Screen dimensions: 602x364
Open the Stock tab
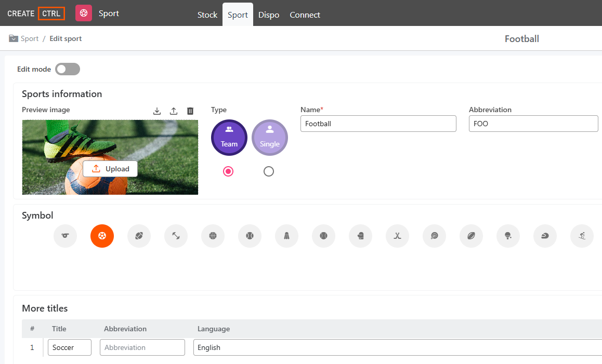point(207,15)
